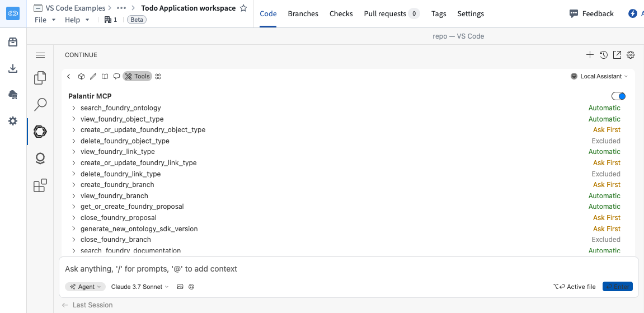This screenshot has width=644, height=313.
Task: Click the folder icon before VS Code Examples
Action: 38,8
